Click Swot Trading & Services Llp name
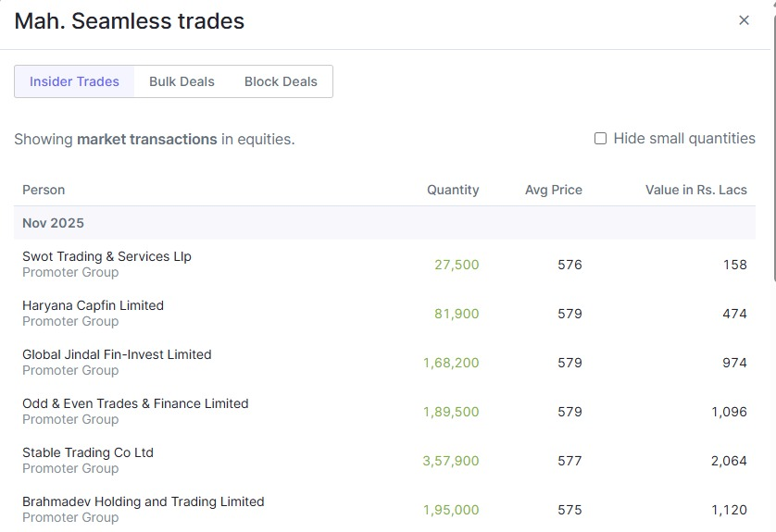 (x=106, y=256)
